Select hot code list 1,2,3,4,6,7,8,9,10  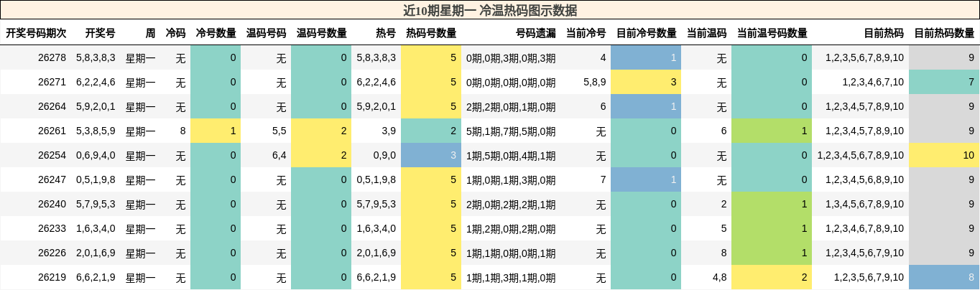(x=864, y=228)
